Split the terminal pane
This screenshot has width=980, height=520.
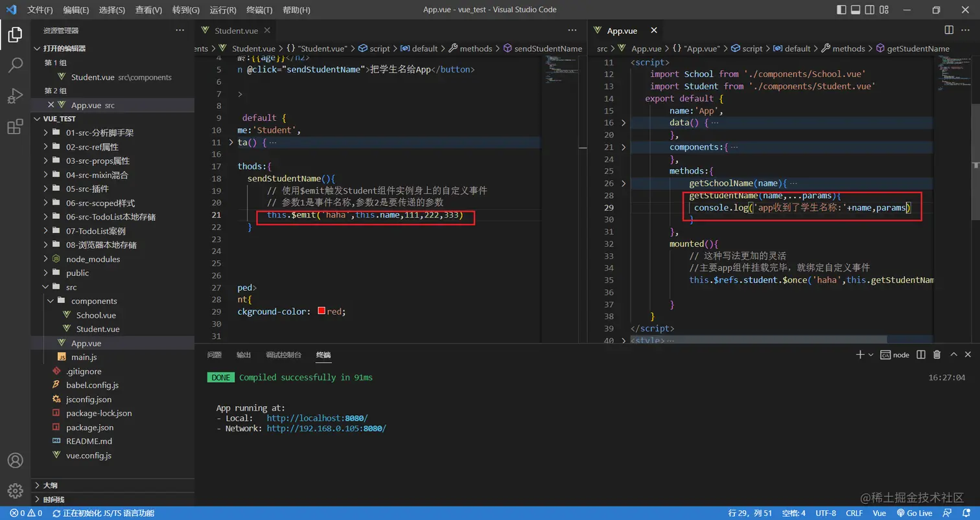point(922,354)
